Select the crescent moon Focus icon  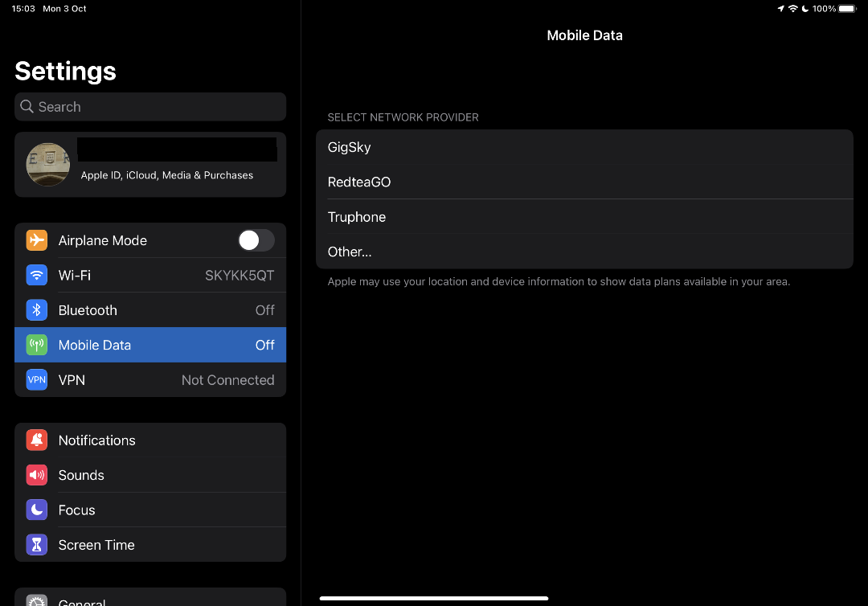pos(36,510)
